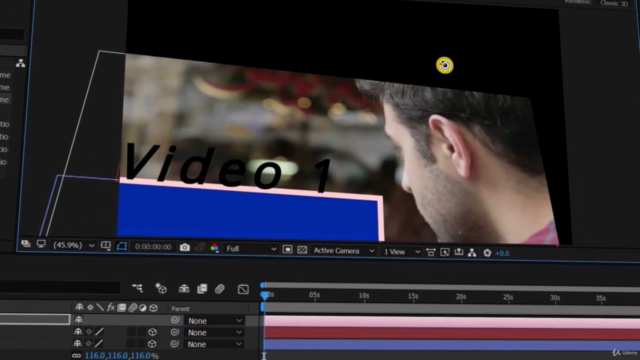Screen dimensions: 640x360
Task: Click the Always Preview This View icon
Action: pos(26,244)
